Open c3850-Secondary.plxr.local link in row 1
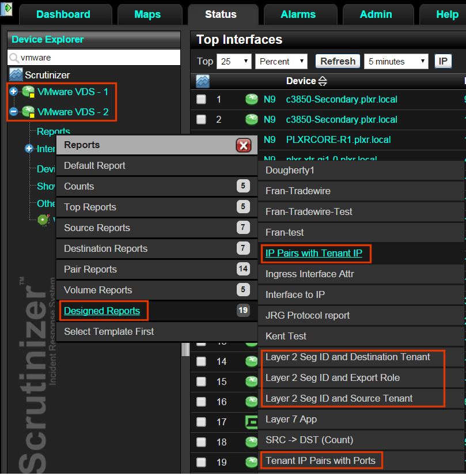The width and height of the screenshot is (466, 476). pyautogui.click(x=342, y=99)
